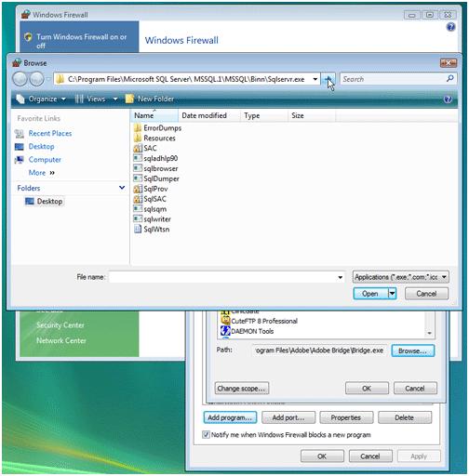469x476 pixels.
Task: Sort by Date modified column header
Action: [x=209, y=115]
